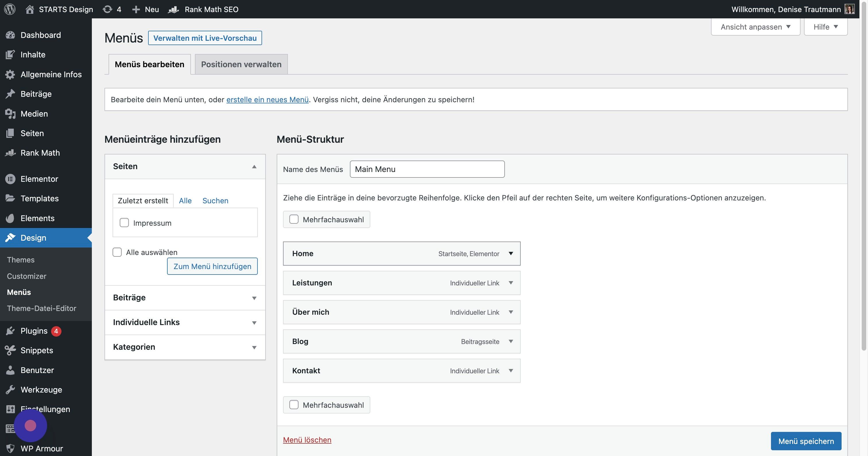This screenshot has width=868, height=456.
Task: Click the Plugins update count badge
Action: pyautogui.click(x=56, y=331)
